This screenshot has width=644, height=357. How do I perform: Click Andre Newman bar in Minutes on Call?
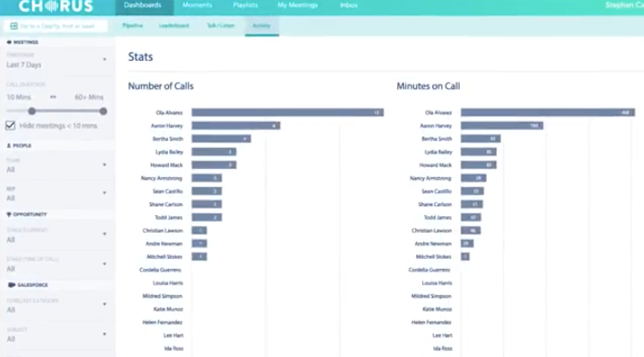tap(467, 243)
